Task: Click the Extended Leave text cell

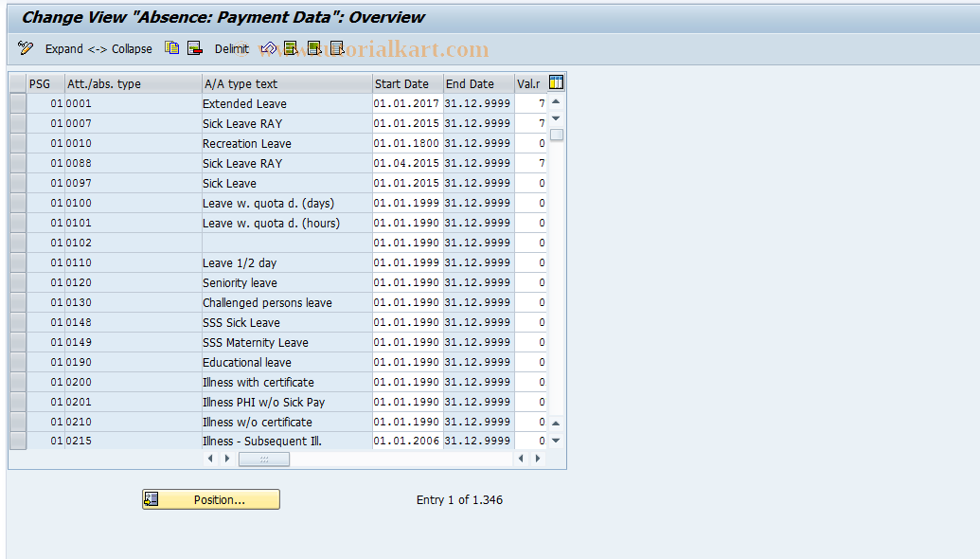Action: [x=287, y=104]
